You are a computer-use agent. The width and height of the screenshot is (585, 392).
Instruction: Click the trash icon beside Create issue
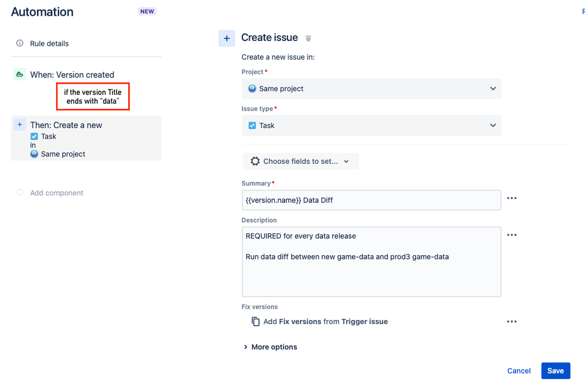[x=308, y=38]
